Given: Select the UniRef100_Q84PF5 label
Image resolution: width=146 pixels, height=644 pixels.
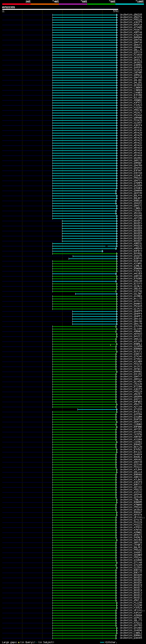Looking at the screenshot, I should (x=131, y=311).
